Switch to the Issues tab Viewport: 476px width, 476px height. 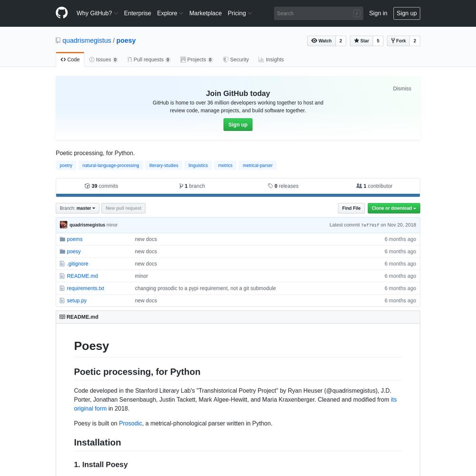pos(103,59)
